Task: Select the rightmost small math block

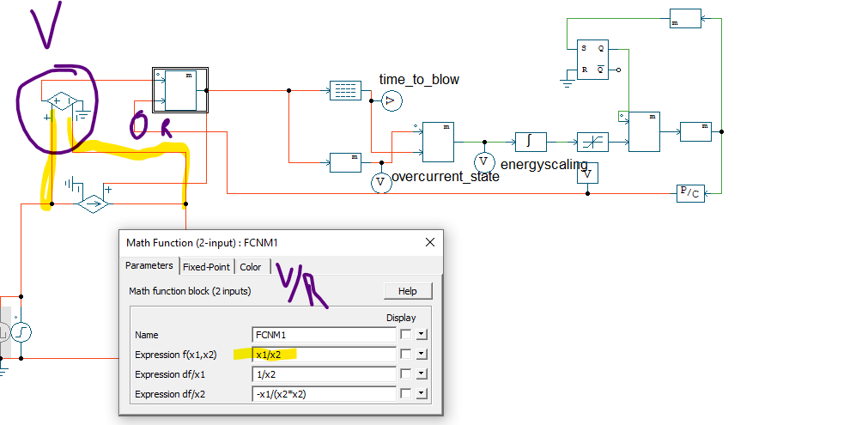Action: tap(695, 131)
